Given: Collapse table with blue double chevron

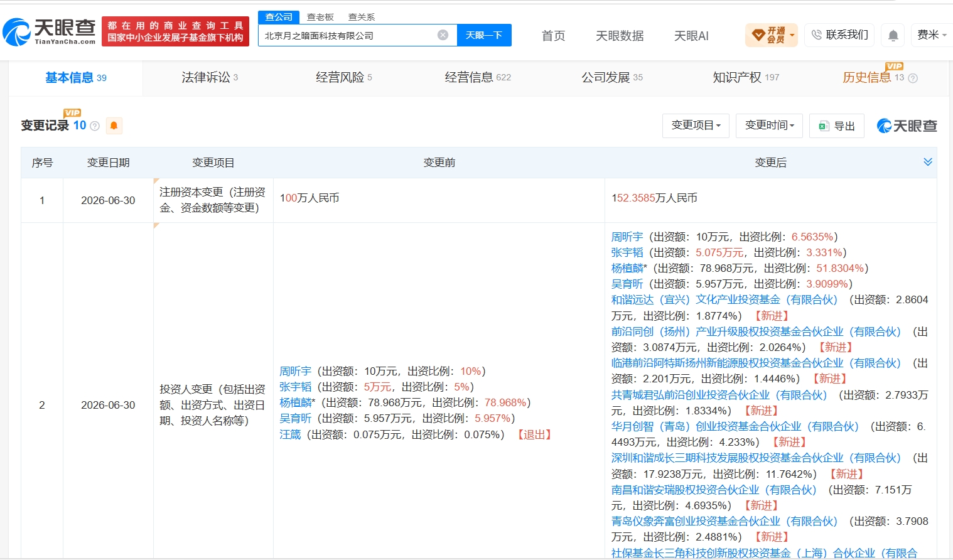Looking at the screenshot, I should click(928, 162).
